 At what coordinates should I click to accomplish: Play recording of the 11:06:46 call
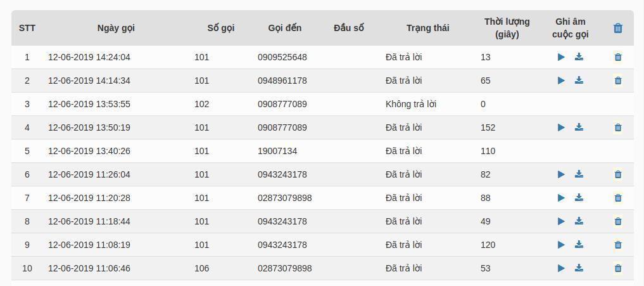click(561, 268)
